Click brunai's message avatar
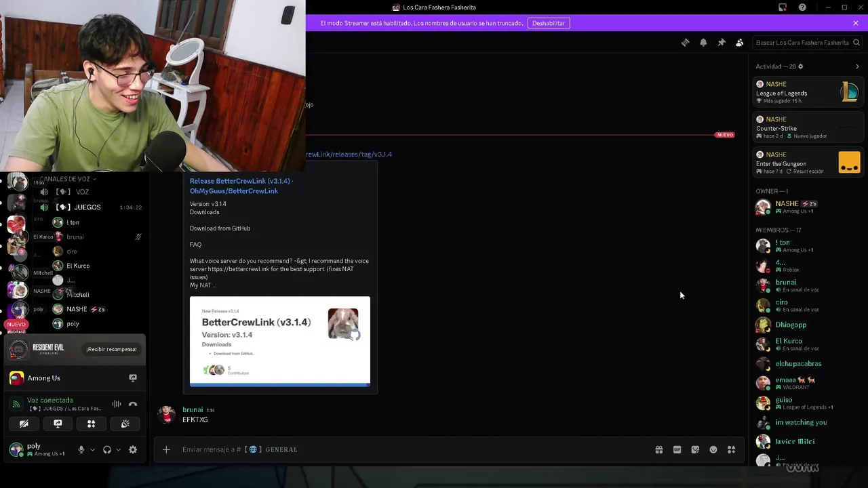 point(167,414)
